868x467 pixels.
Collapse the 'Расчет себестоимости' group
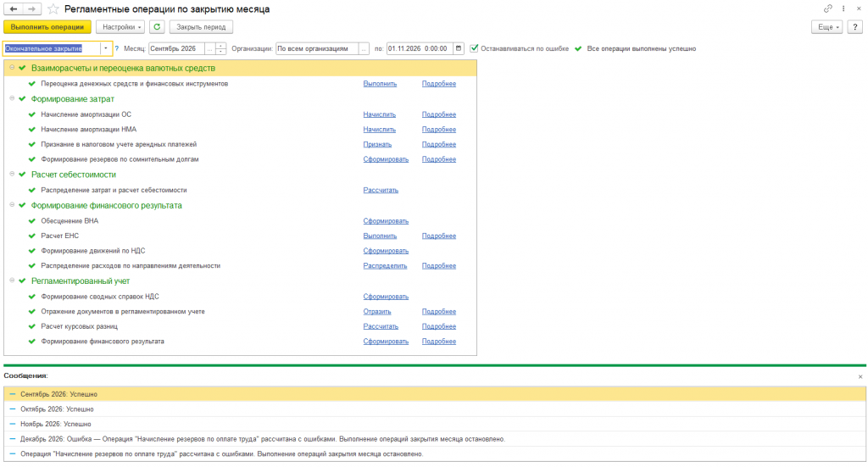point(12,174)
